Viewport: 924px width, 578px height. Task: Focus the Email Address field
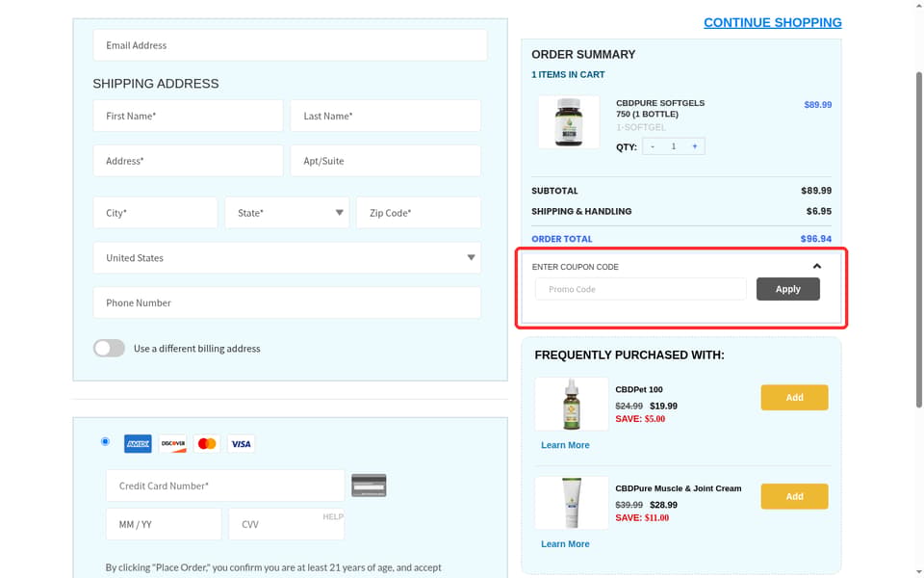click(x=290, y=45)
